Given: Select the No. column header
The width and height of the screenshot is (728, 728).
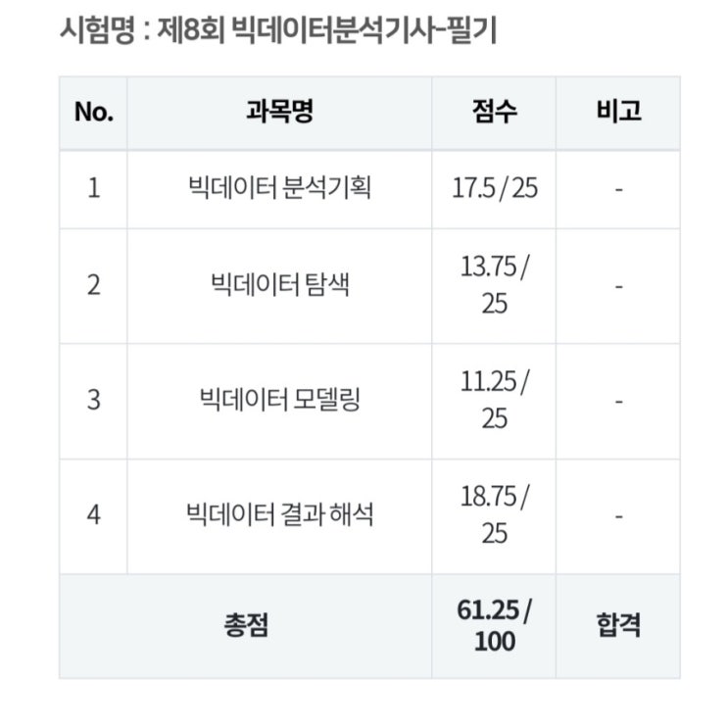Looking at the screenshot, I should [x=94, y=113].
